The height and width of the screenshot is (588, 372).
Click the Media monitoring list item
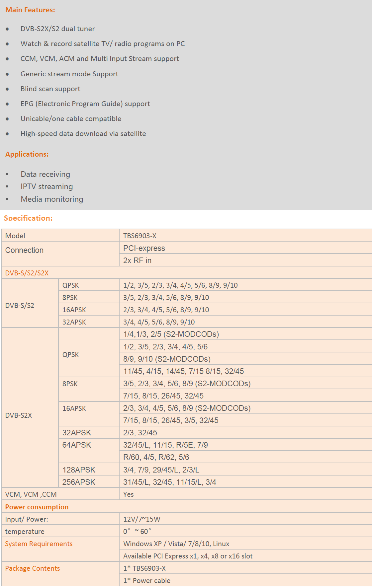52,199
